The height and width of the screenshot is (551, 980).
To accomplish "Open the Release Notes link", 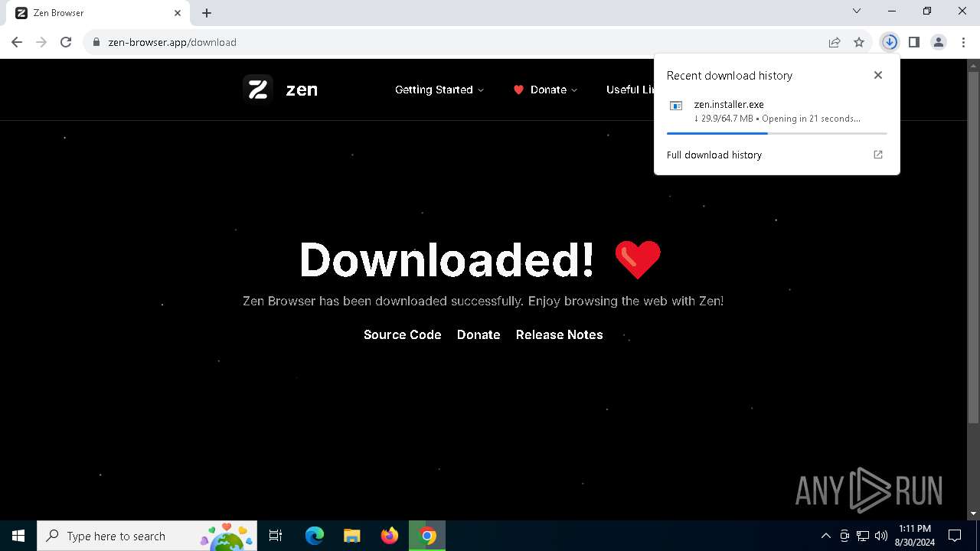I will pos(560,334).
